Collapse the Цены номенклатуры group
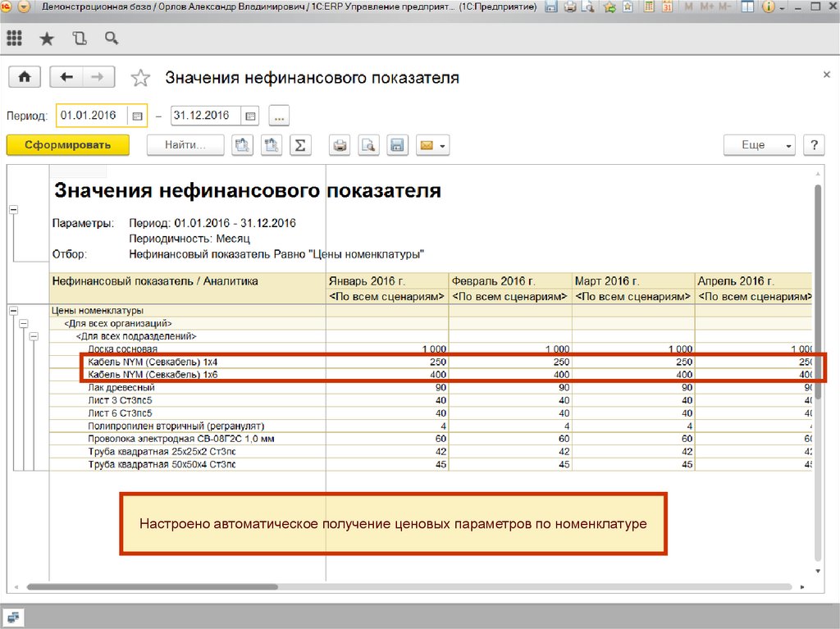This screenshot has width=840, height=629. (13, 311)
